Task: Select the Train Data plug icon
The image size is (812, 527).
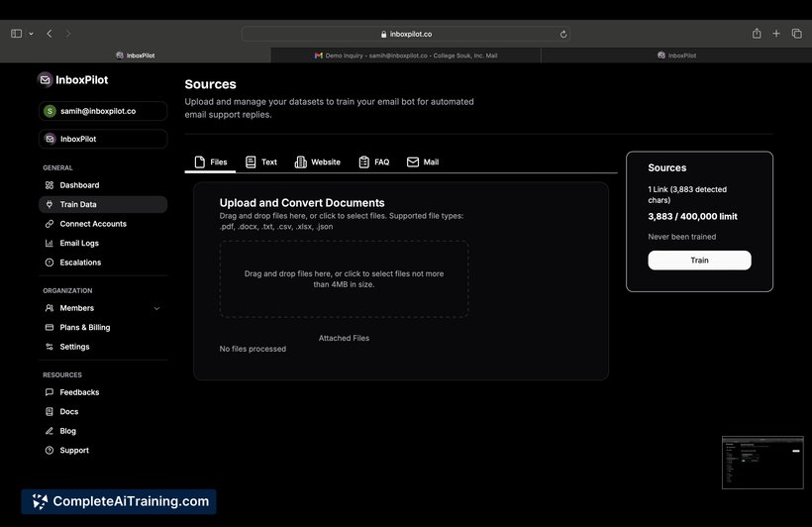Action: pyautogui.click(x=50, y=204)
